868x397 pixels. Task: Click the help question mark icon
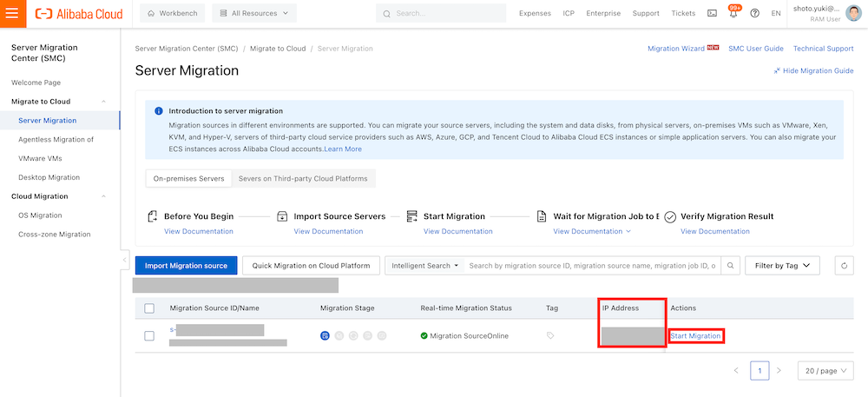(754, 13)
